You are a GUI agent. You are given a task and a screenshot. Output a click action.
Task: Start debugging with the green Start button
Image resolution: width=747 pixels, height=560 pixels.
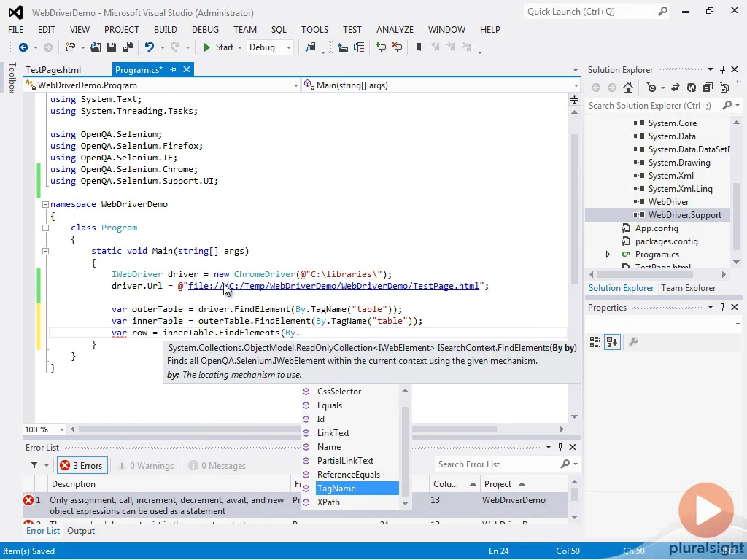[219, 47]
